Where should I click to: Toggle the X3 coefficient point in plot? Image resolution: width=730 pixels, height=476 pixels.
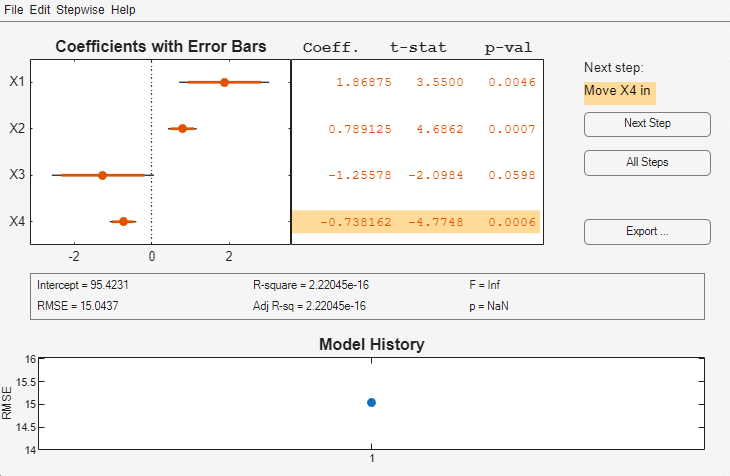coord(102,175)
